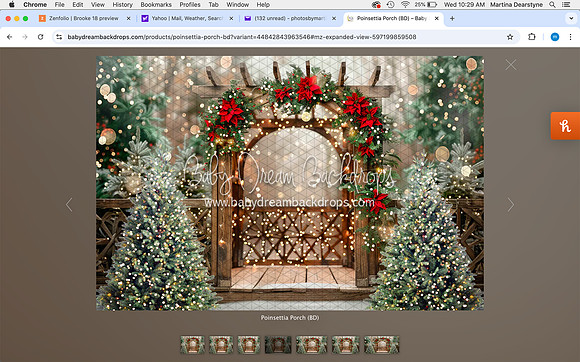Bookmark this page with star icon
Viewport: 580px width, 362px height.
click(x=510, y=37)
